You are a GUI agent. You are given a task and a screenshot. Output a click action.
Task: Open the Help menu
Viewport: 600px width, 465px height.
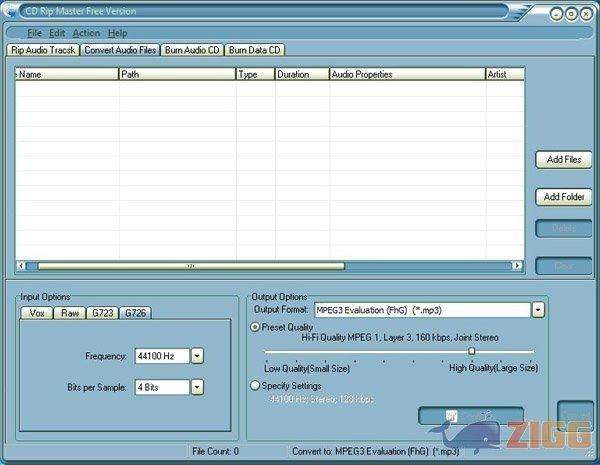[117, 33]
